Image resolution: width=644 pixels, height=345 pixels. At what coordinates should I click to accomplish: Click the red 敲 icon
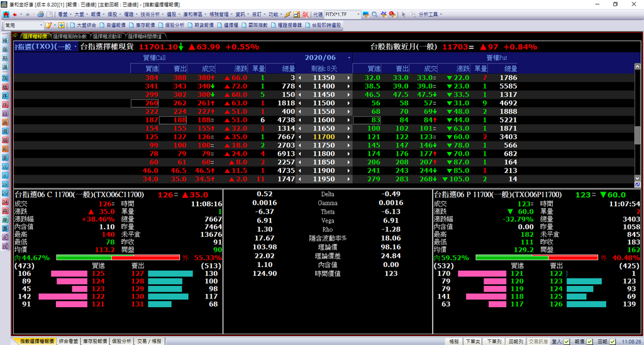tap(305, 14)
